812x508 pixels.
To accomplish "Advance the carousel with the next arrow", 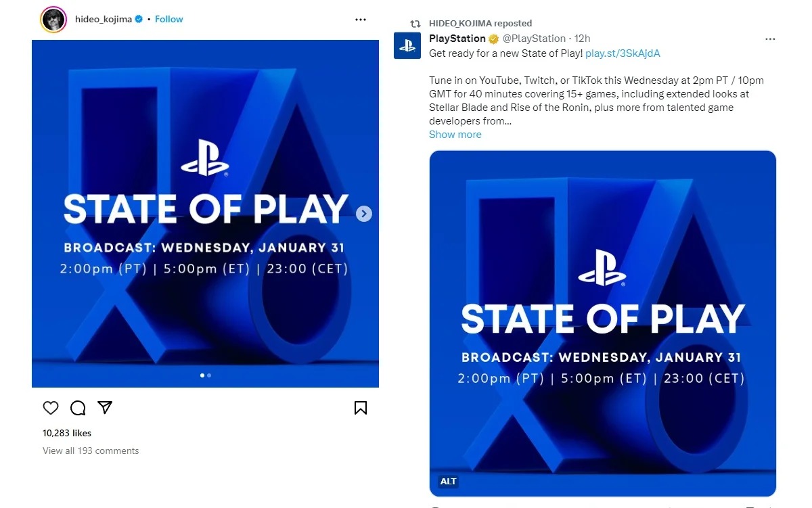I will click(x=364, y=213).
